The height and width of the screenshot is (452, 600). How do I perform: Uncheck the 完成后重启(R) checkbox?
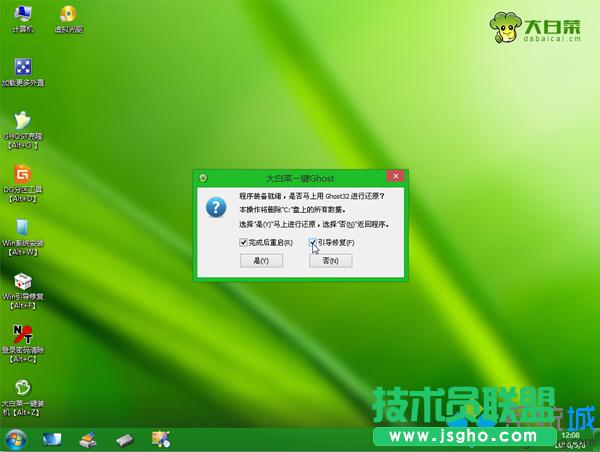tap(243, 243)
